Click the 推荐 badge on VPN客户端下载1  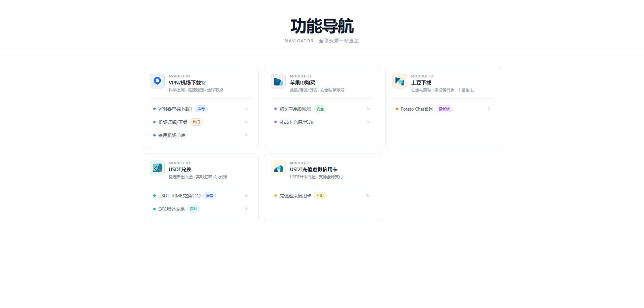pos(201,109)
